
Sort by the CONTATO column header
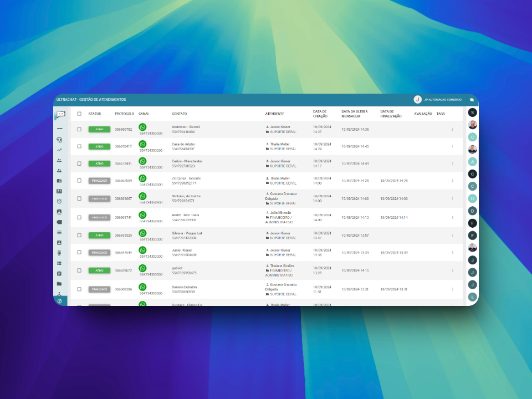[179, 114]
